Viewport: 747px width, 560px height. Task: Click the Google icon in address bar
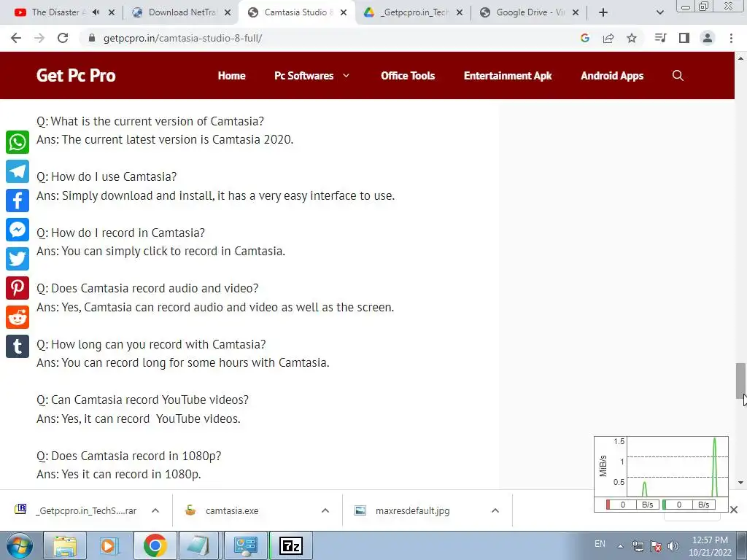pyautogui.click(x=585, y=38)
